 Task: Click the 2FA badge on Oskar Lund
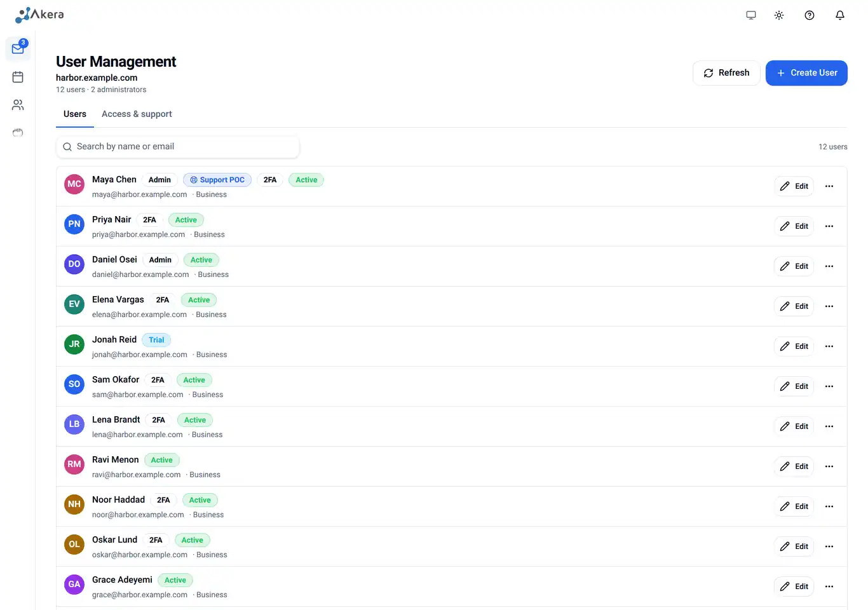pos(156,540)
